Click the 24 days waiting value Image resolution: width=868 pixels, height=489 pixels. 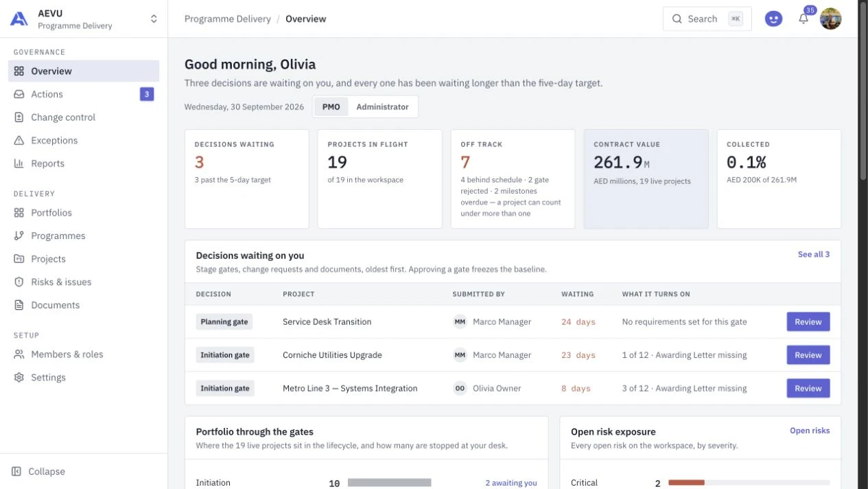(578, 321)
